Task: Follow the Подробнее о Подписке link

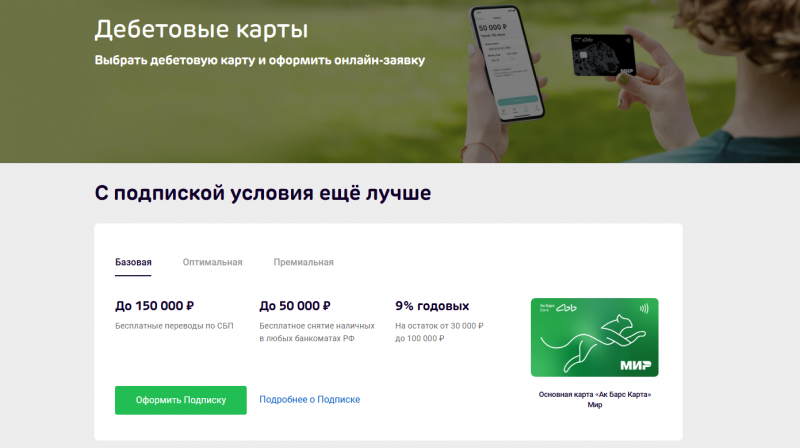Action: (x=310, y=400)
